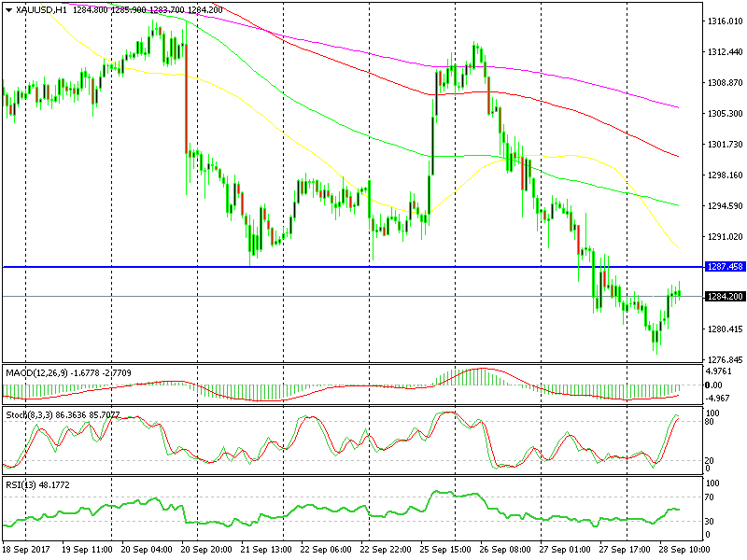
Task: Click the 22 Sep 06:00 time label
Action: (326, 549)
